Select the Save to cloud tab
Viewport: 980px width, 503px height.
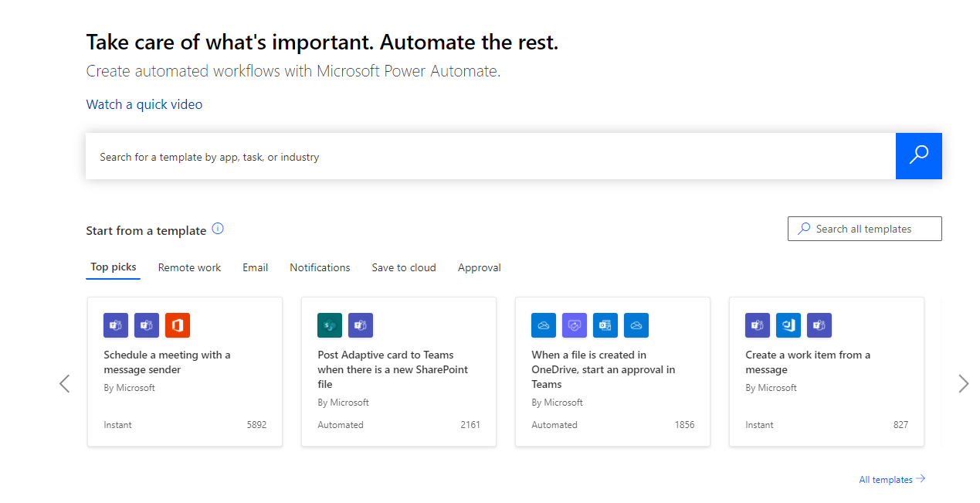403,267
